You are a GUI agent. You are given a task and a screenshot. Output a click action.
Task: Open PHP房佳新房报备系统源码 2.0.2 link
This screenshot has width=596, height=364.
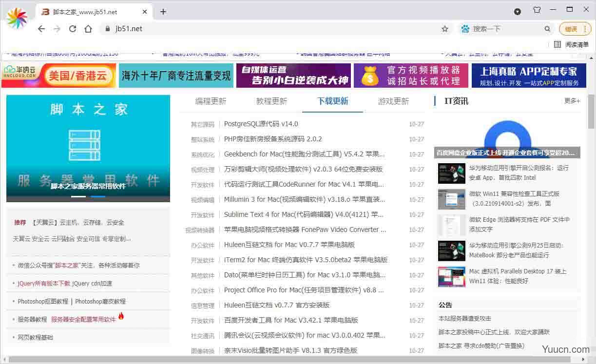click(273, 139)
